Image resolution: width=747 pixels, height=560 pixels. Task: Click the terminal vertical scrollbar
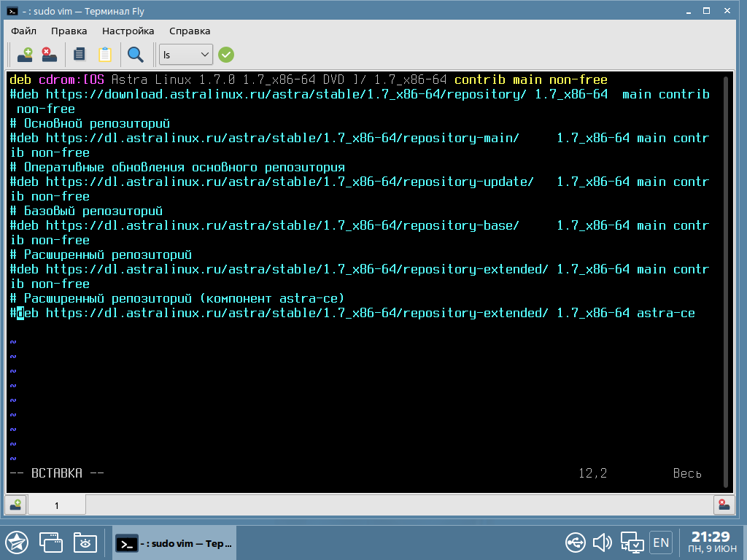coord(726,282)
